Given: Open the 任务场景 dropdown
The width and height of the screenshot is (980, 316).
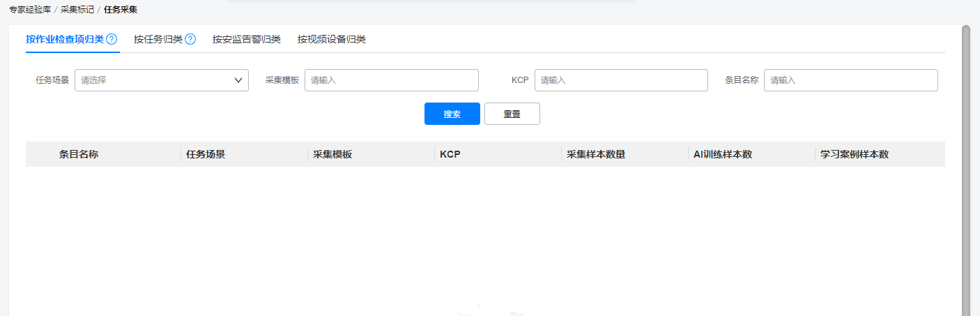Looking at the screenshot, I should [162, 80].
